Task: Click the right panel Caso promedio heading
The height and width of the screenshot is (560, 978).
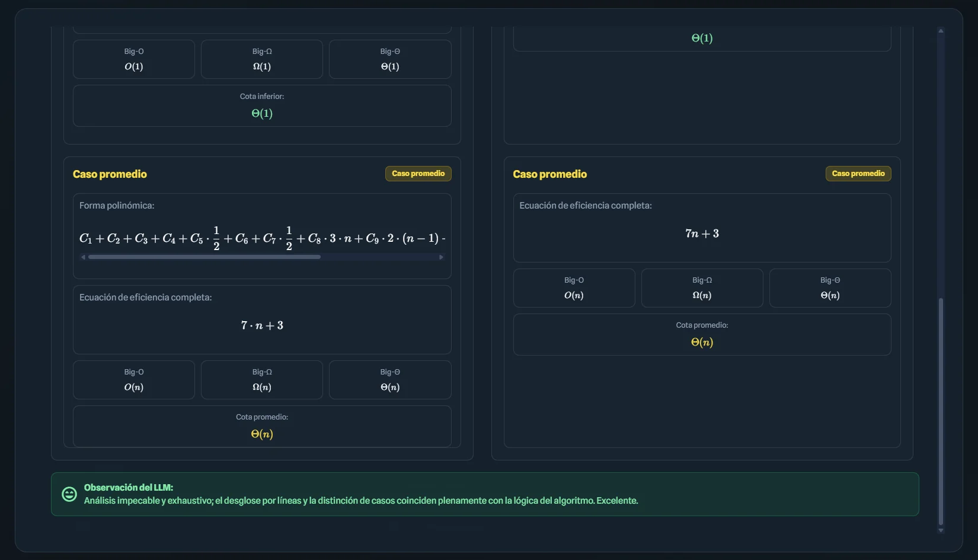Action: pyautogui.click(x=550, y=174)
